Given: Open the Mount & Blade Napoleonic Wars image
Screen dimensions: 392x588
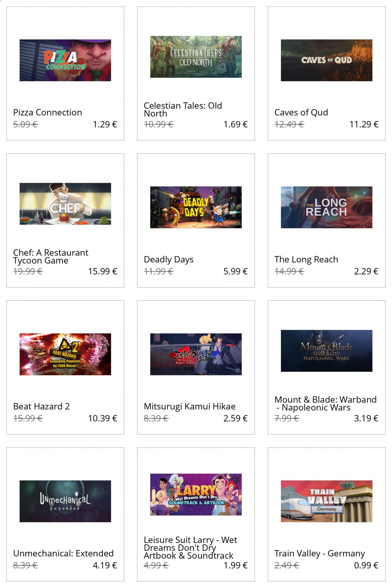Looking at the screenshot, I should (326, 351).
